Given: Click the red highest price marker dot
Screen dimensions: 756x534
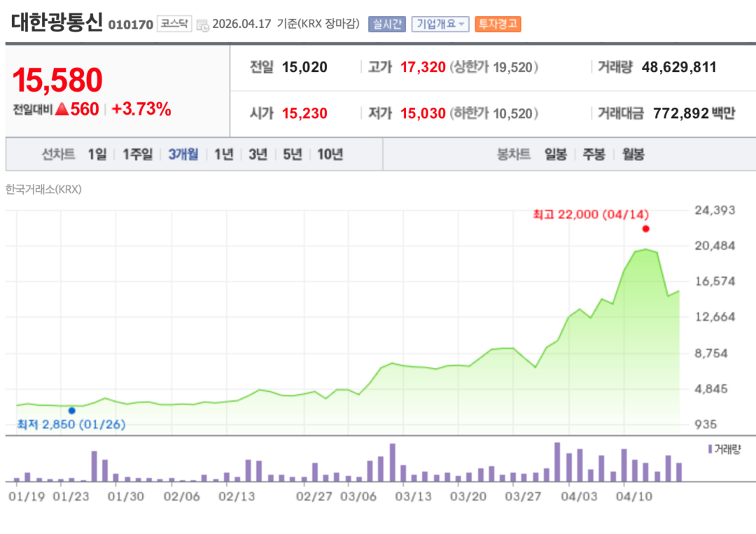Looking at the screenshot, I should [645, 229].
